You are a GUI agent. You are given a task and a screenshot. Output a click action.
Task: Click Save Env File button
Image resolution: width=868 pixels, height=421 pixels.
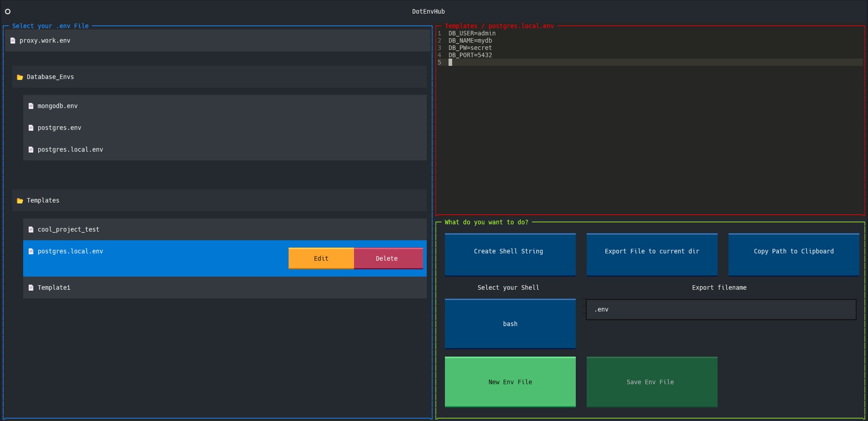coord(652,382)
